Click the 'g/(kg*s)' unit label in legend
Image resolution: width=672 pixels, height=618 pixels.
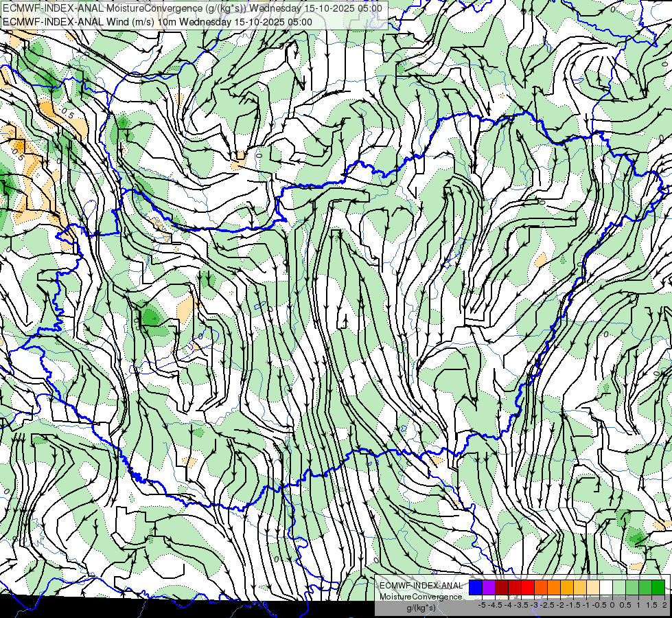[421, 608]
